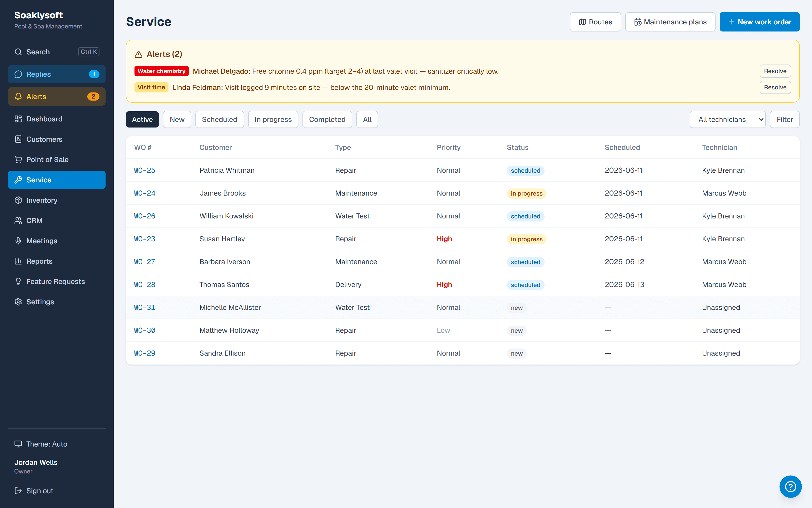Click the CRM people icon
812x508 pixels.
18,220
